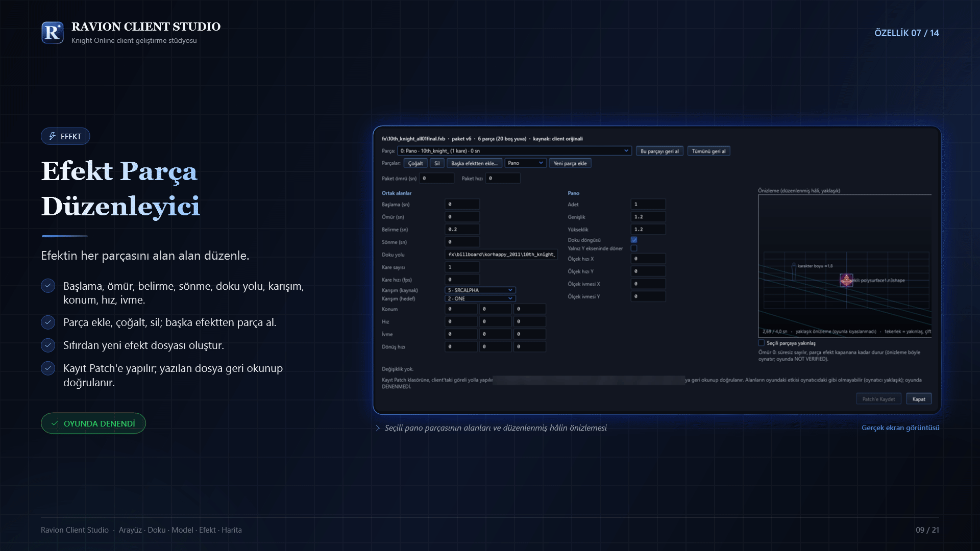Open the Parça selector dropdown
980x551 pixels.
pyautogui.click(x=514, y=151)
